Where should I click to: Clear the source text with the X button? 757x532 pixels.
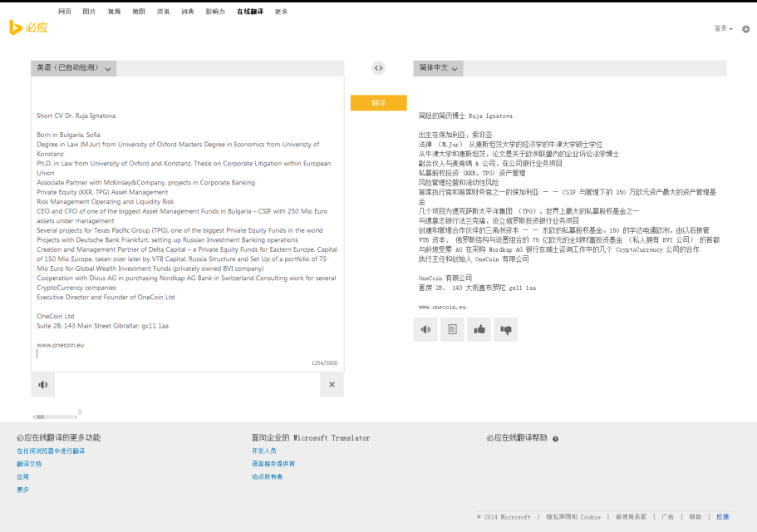tap(332, 385)
